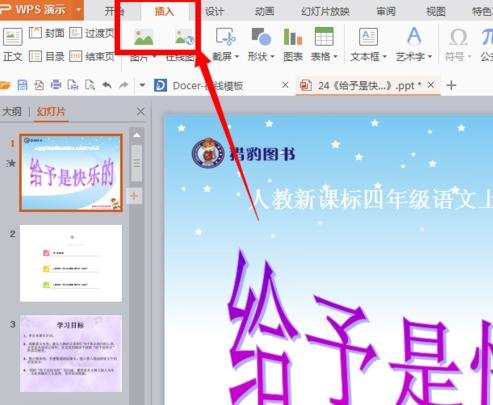Close the slide thumbnail panel
The width and height of the screenshot is (493, 405).
(x=141, y=112)
